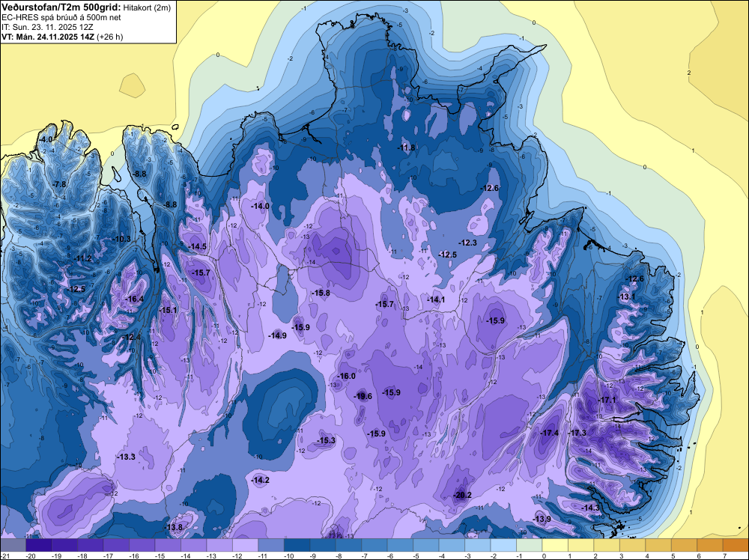749x560 pixels.
Task: Click the legend swatch between 6 and 7
Action: (710, 545)
